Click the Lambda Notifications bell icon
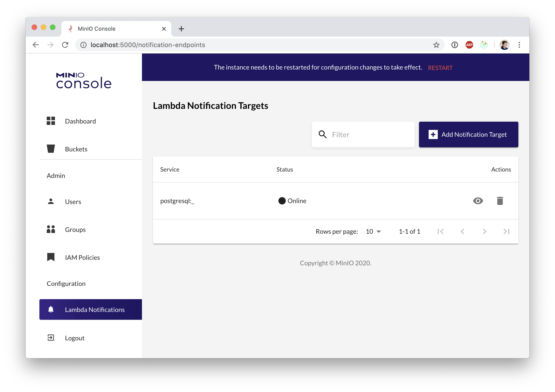The image size is (555, 392). pyautogui.click(x=51, y=309)
